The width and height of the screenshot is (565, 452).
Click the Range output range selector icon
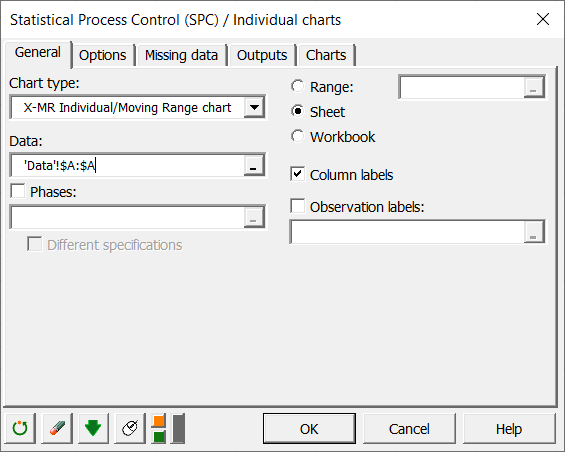[534, 87]
